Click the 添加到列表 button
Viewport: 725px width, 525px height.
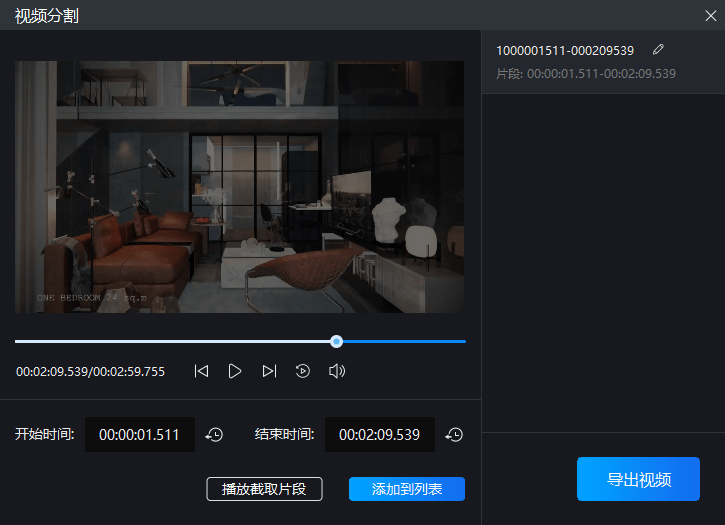(x=406, y=489)
